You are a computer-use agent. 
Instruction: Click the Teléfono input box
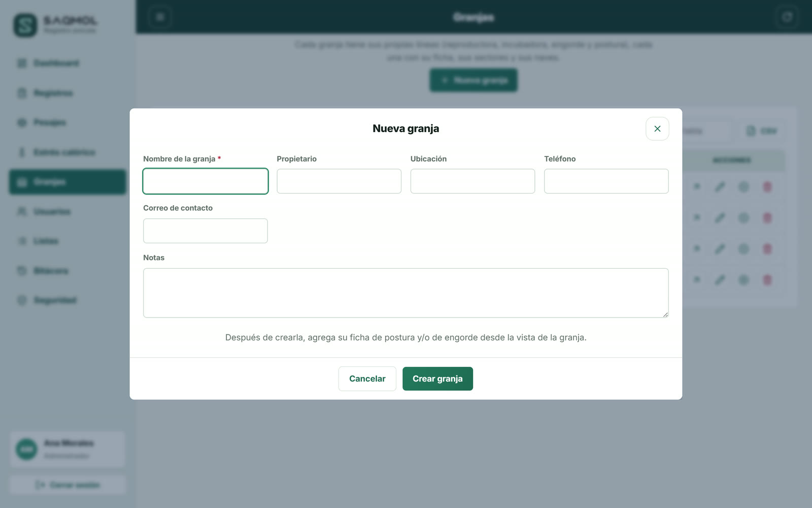pos(606,181)
